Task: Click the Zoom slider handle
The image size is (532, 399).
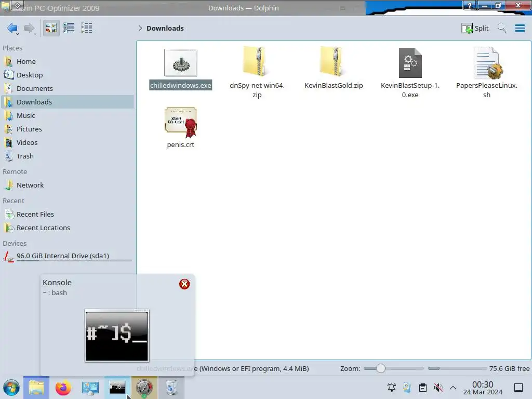Action: [x=381, y=368]
